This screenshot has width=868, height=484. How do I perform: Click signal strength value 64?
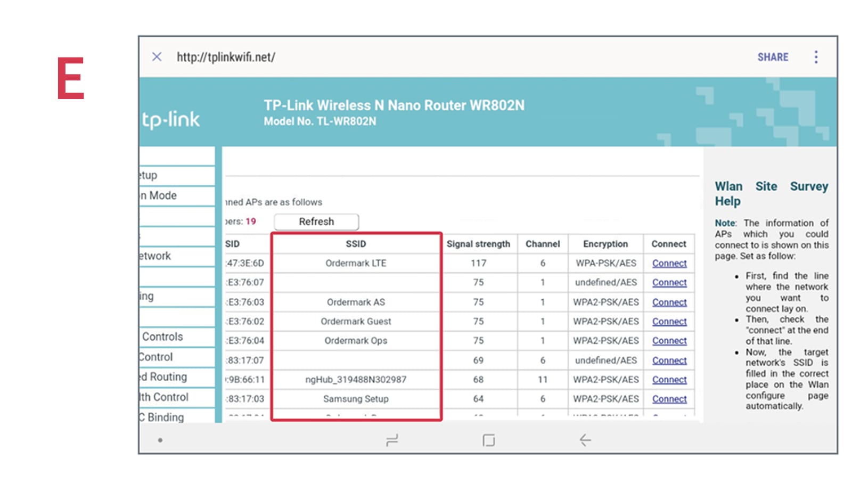pyautogui.click(x=478, y=398)
